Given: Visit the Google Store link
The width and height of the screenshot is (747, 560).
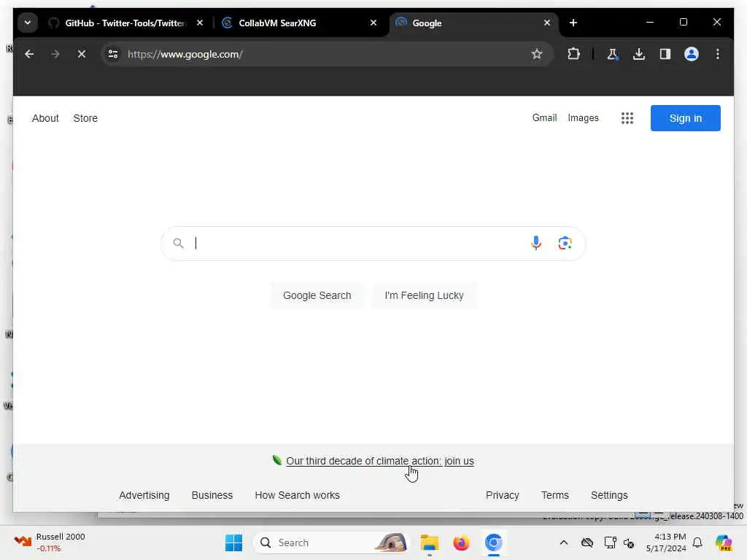Looking at the screenshot, I should (x=85, y=118).
